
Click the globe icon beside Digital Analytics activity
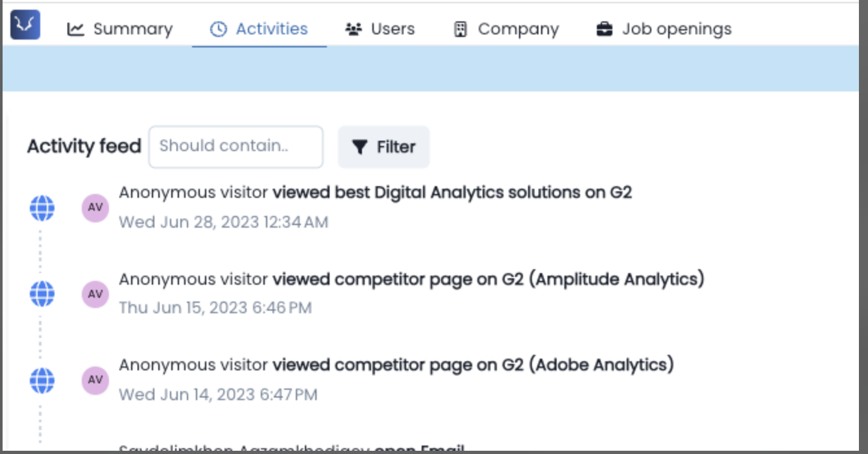tap(42, 208)
